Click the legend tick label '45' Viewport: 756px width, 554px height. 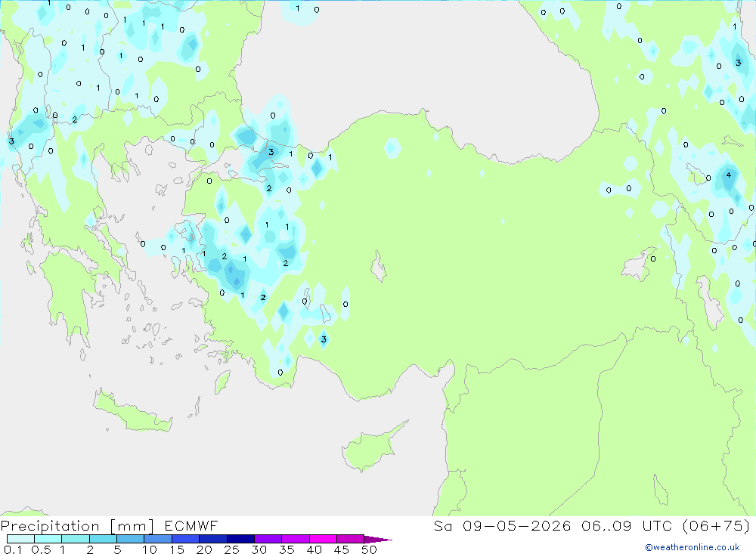point(342,549)
